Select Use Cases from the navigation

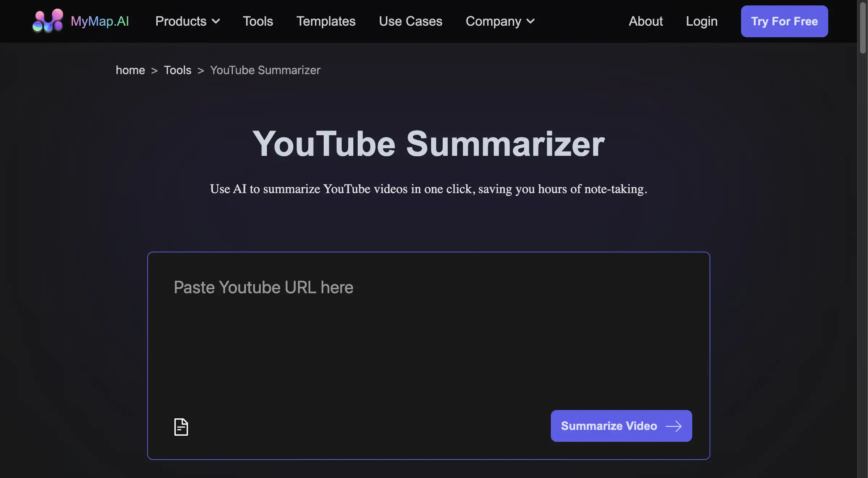[410, 21]
